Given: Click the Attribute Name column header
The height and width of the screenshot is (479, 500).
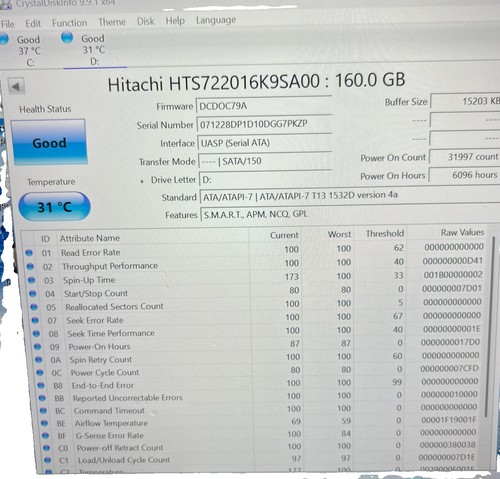Looking at the screenshot, I should 90,238.
